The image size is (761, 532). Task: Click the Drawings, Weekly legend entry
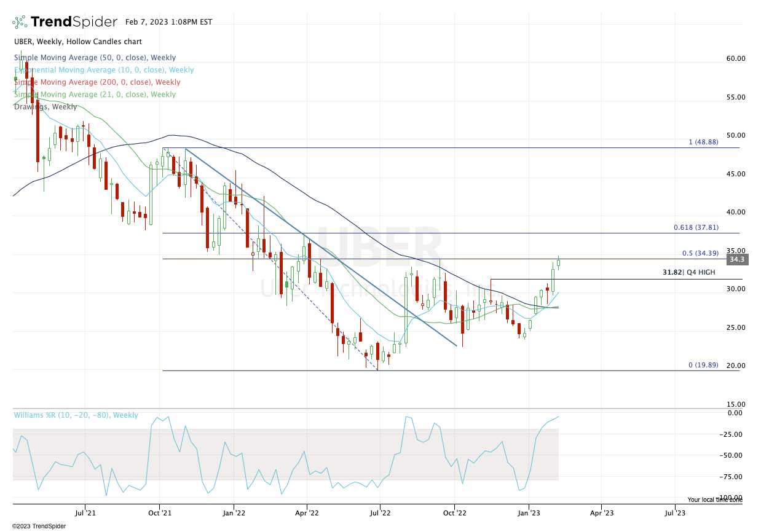45,107
